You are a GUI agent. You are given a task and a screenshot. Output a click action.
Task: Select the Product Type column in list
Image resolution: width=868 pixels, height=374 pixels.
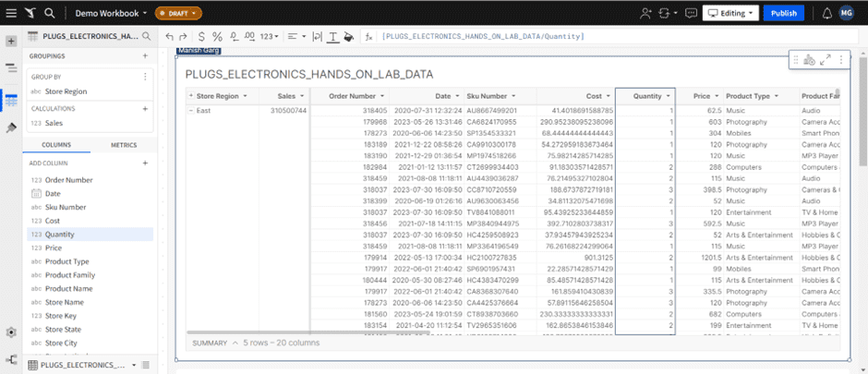(67, 261)
